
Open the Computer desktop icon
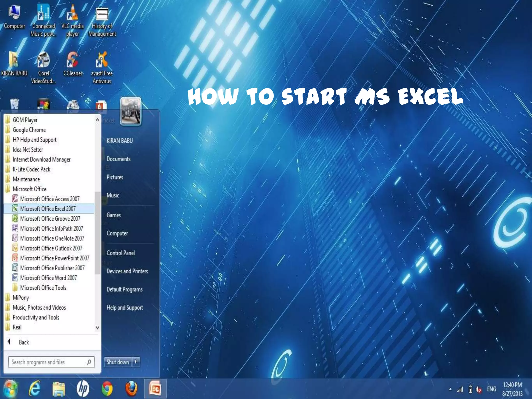pos(14,17)
